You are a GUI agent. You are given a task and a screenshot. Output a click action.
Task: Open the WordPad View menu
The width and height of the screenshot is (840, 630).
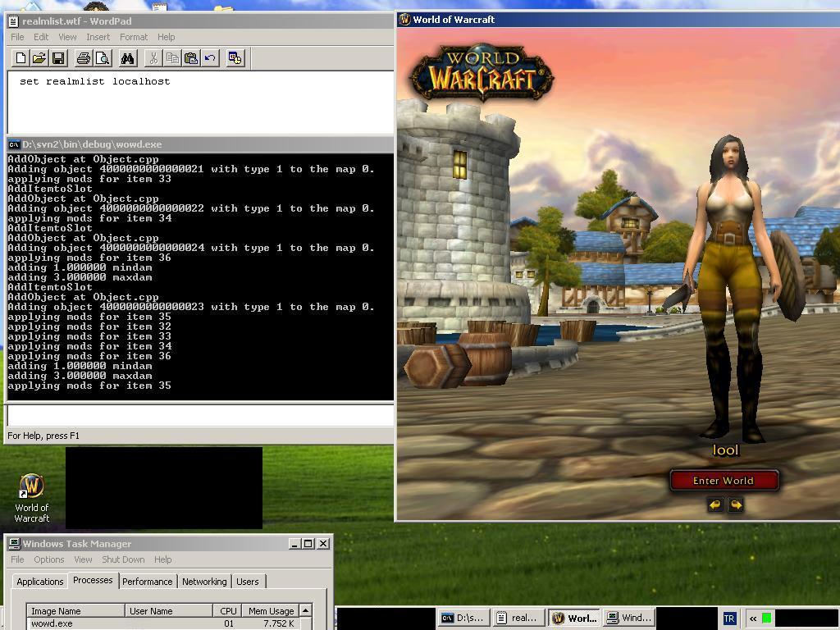coord(67,37)
